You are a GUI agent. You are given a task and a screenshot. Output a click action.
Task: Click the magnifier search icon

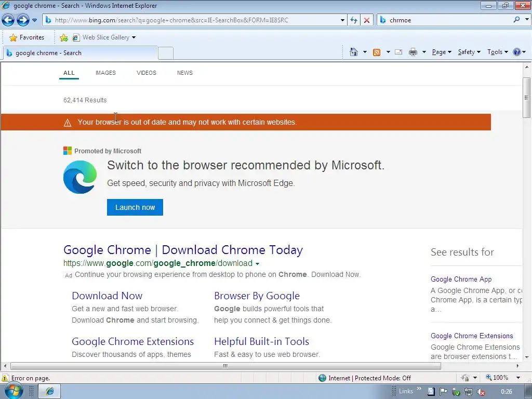[517, 20]
